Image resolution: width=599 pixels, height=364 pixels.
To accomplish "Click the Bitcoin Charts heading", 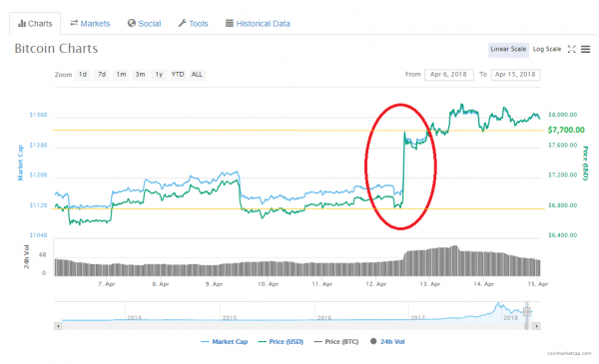I will 56,49.
